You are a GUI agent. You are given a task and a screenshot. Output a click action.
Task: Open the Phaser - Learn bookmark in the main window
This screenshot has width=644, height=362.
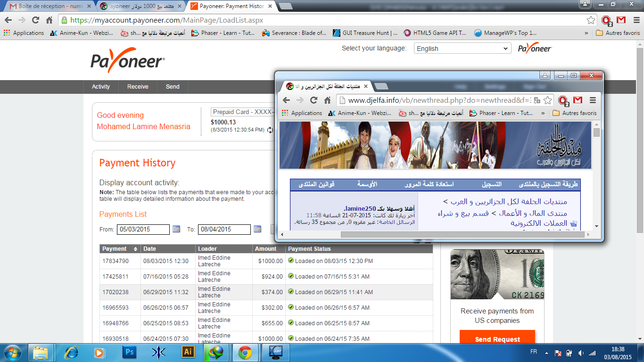pos(223,33)
